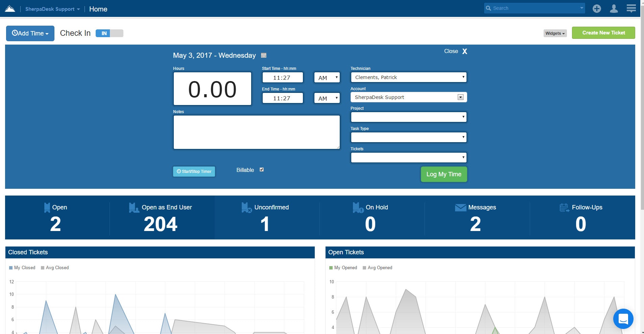Click the Closed Tickets panel header
The height and width of the screenshot is (334, 644).
point(160,252)
